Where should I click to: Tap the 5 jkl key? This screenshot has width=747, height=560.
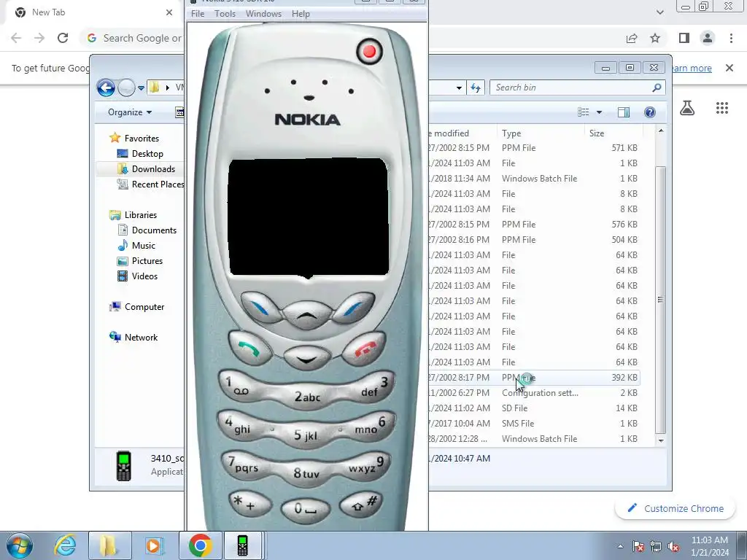[x=306, y=435]
